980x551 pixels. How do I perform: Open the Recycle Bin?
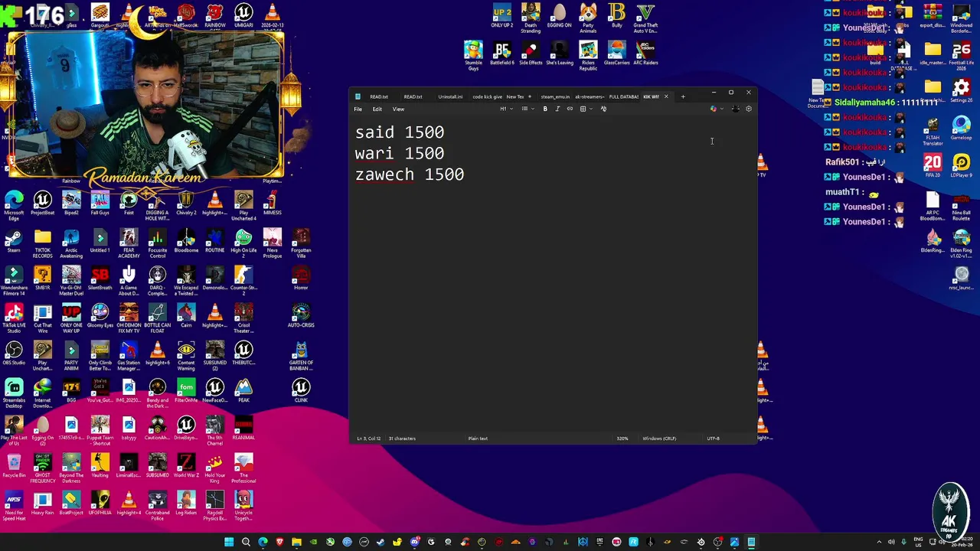(x=14, y=466)
